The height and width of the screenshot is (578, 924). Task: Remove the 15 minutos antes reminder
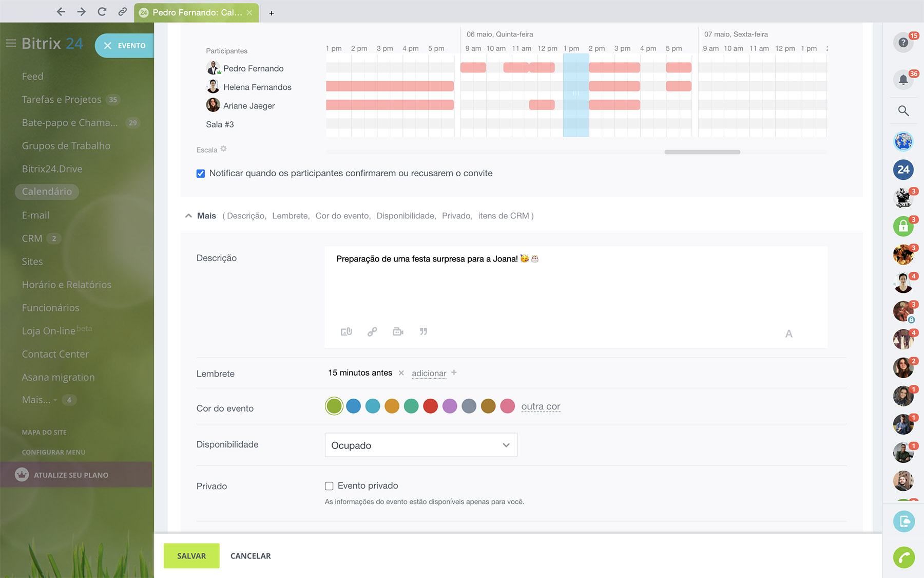pos(401,373)
